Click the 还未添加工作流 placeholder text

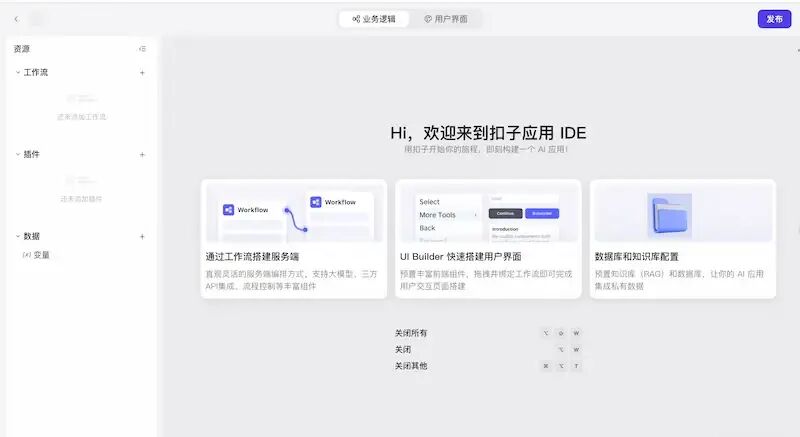click(x=82, y=117)
